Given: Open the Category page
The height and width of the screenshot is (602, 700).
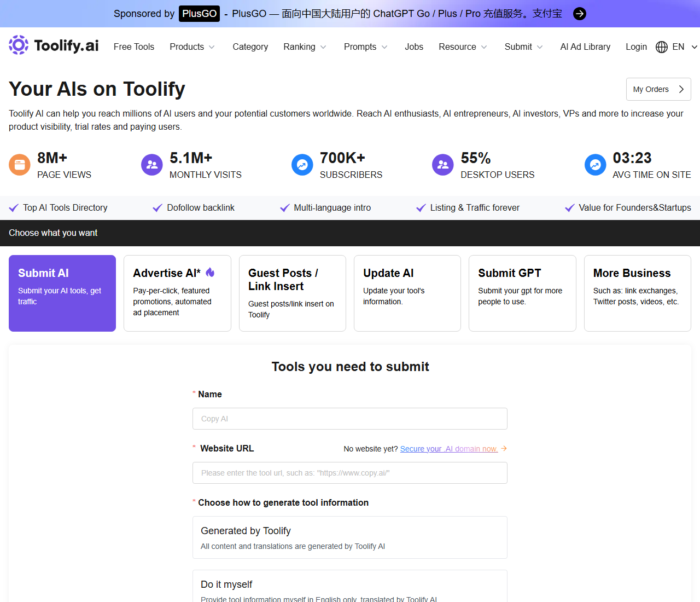Looking at the screenshot, I should click(x=250, y=47).
